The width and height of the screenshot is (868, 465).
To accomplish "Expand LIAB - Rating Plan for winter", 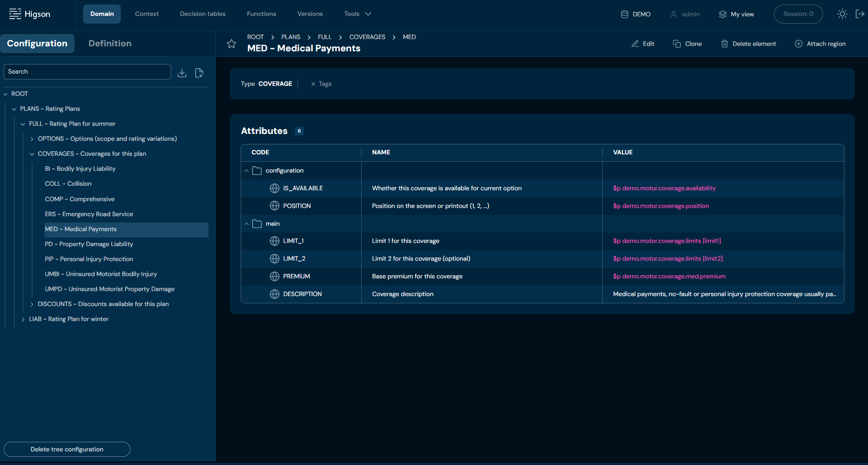I will [x=23, y=319].
